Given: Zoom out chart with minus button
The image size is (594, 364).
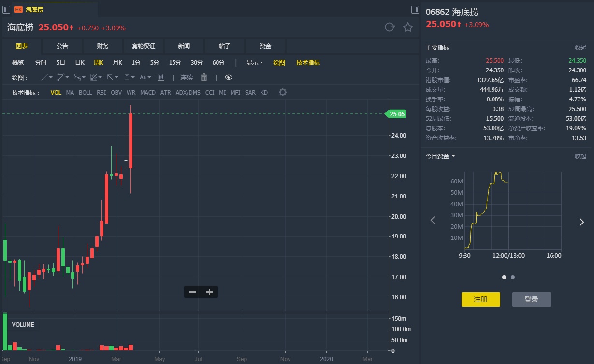Looking at the screenshot, I should coord(192,292).
